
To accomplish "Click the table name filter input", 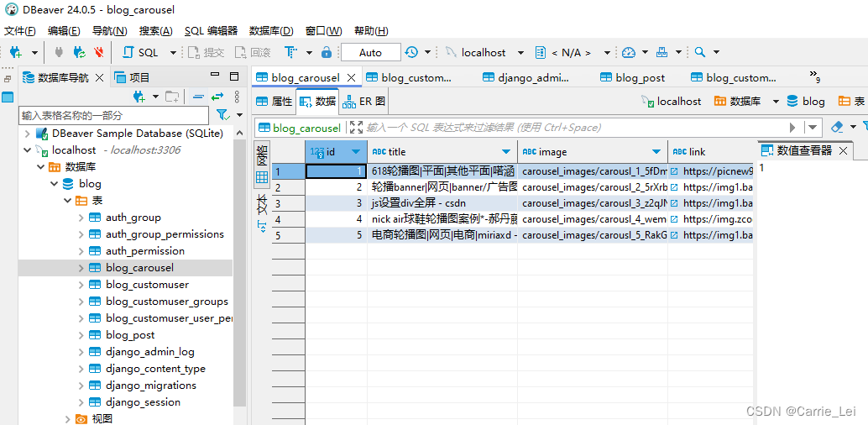I will tap(113, 116).
